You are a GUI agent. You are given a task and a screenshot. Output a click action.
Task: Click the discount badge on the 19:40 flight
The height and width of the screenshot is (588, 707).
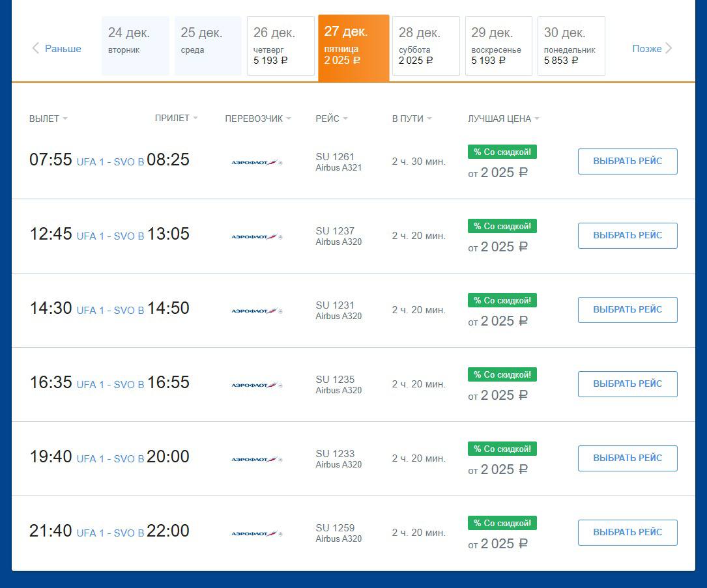(x=502, y=449)
